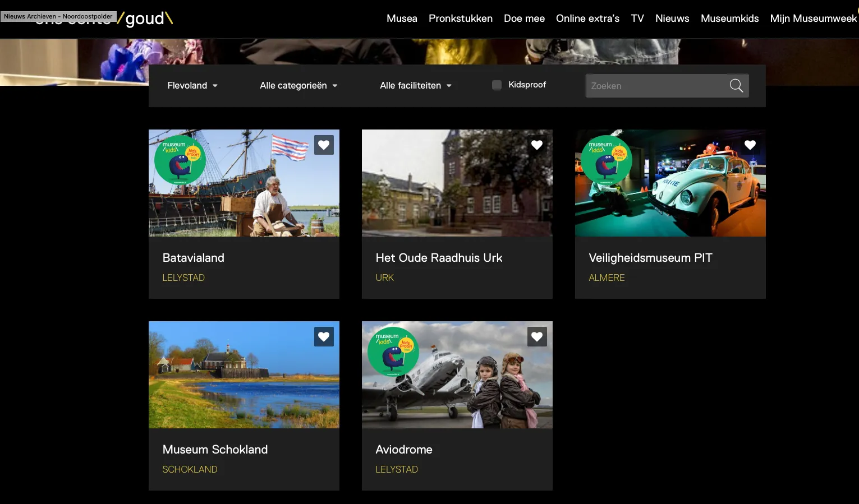This screenshot has width=859, height=504.
Task: Click the Veiligheidsmuseum PIT title
Action: 650,258
